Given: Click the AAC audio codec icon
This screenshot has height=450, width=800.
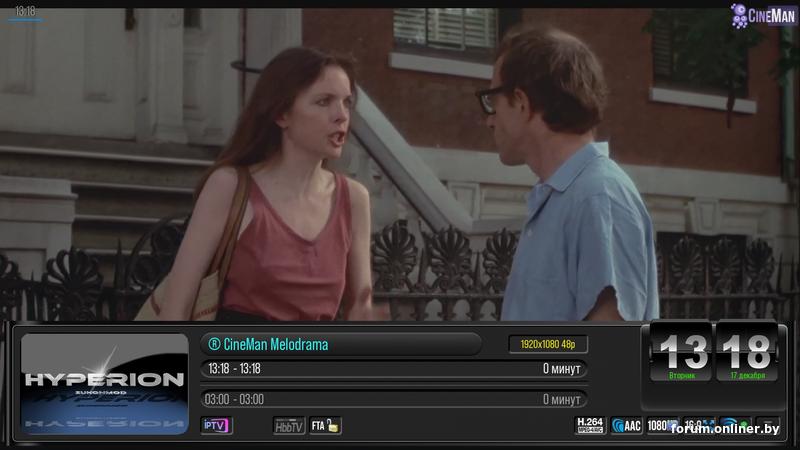Looking at the screenshot, I should coord(627,426).
